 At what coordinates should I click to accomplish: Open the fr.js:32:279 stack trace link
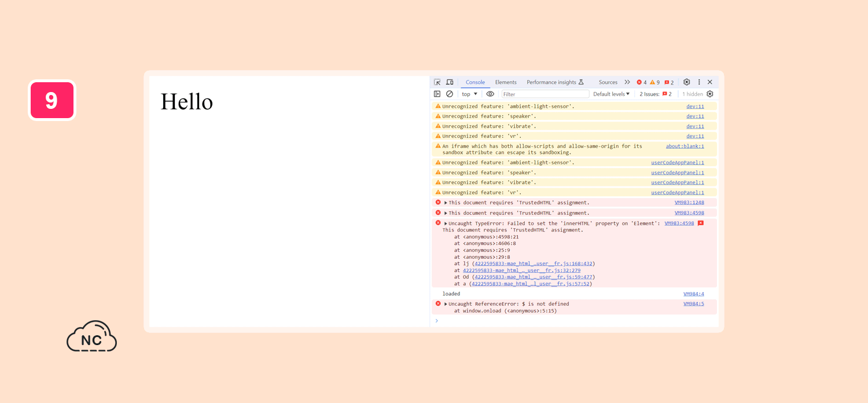pyautogui.click(x=522, y=270)
